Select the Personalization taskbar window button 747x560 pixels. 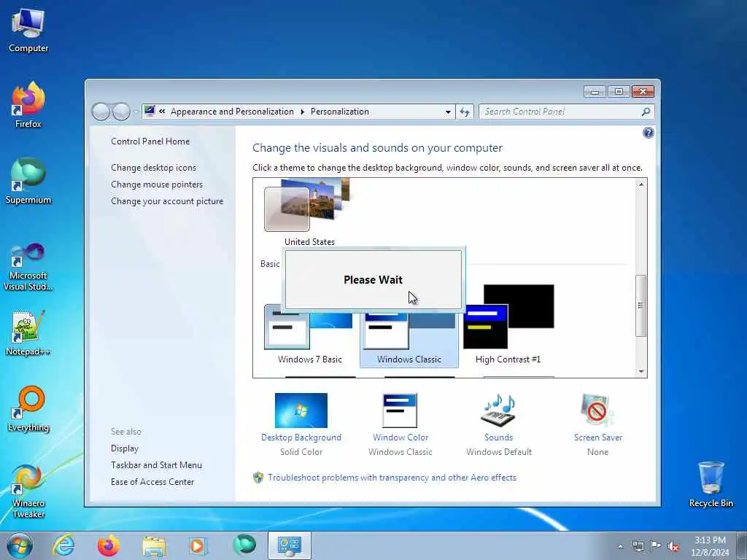pos(289,545)
